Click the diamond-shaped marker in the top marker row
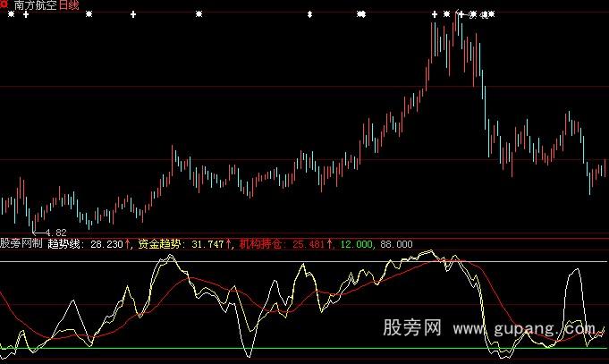Image resolution: width=609 pixels, height=364 pixels. [309, 15]
